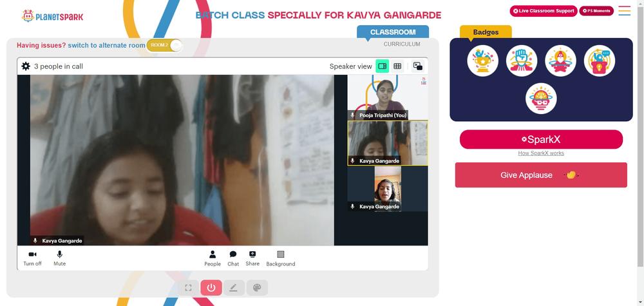Screen dimensions: 644x306
Task: Open the color palette tool
Action: (x=257, y=287)
